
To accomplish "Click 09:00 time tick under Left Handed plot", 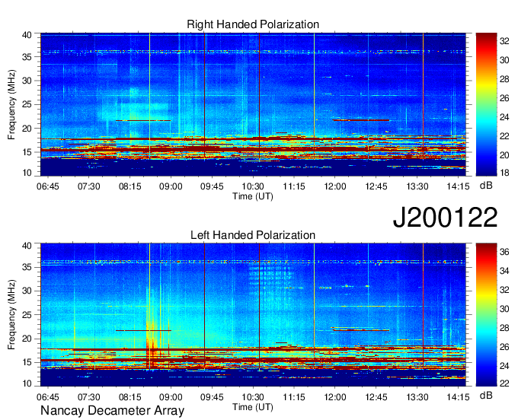I will point(171,397).
